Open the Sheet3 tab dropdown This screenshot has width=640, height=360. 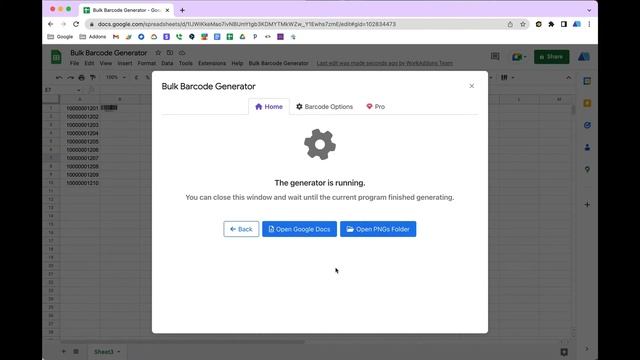coord(119,352)
